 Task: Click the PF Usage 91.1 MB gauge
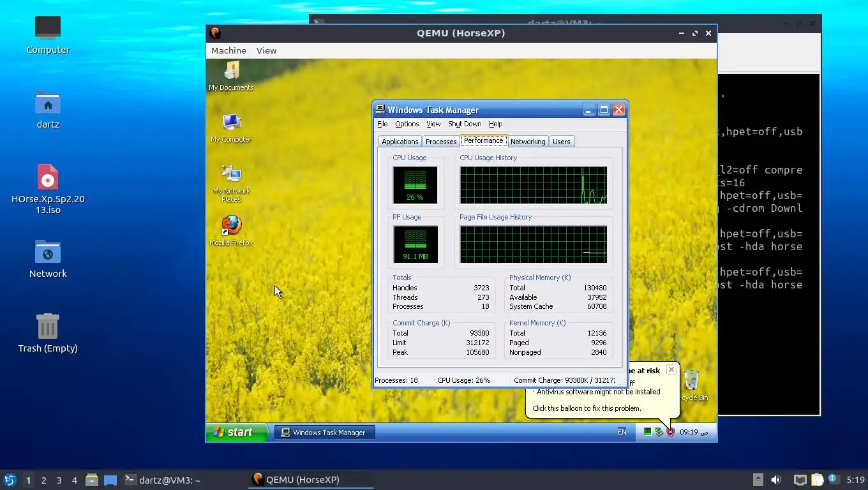(x=415, y=244)
